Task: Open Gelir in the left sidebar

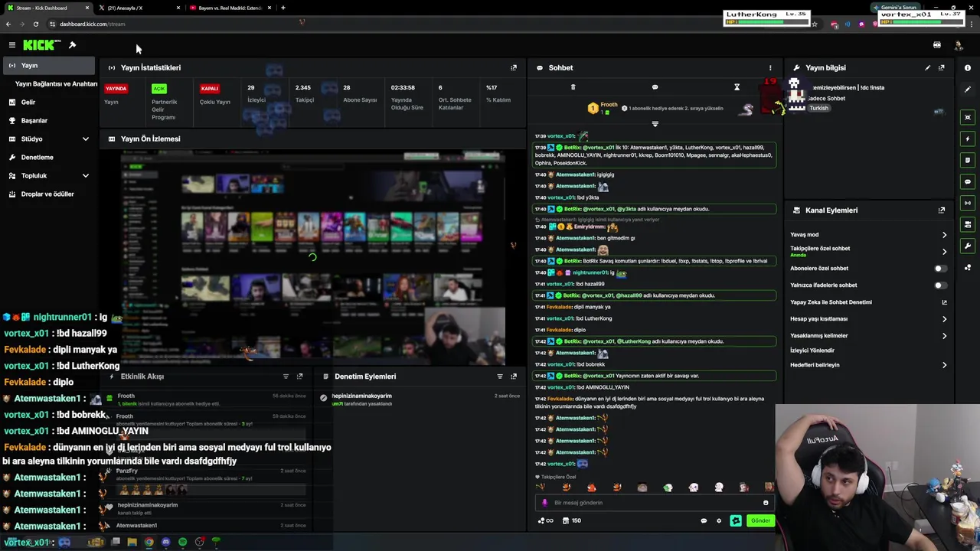Action: pos(49,102)
